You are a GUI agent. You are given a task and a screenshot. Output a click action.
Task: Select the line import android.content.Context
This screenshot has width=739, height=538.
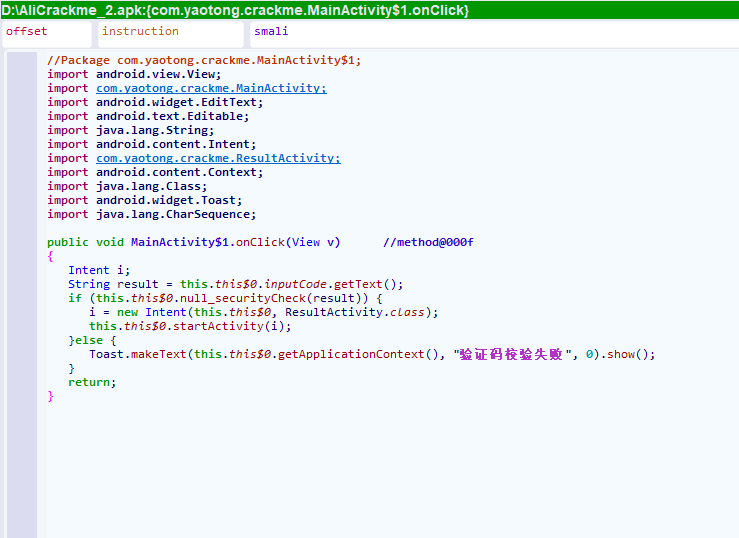coord(155,172)
